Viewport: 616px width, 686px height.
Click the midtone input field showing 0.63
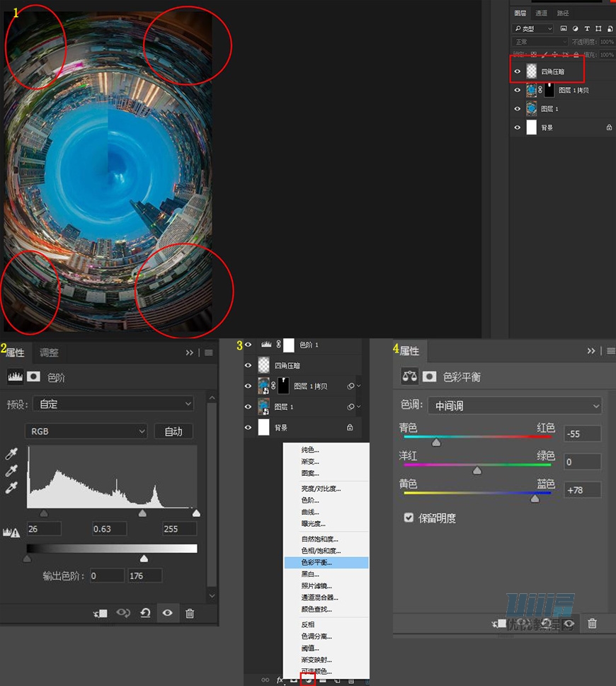[110, 529]
